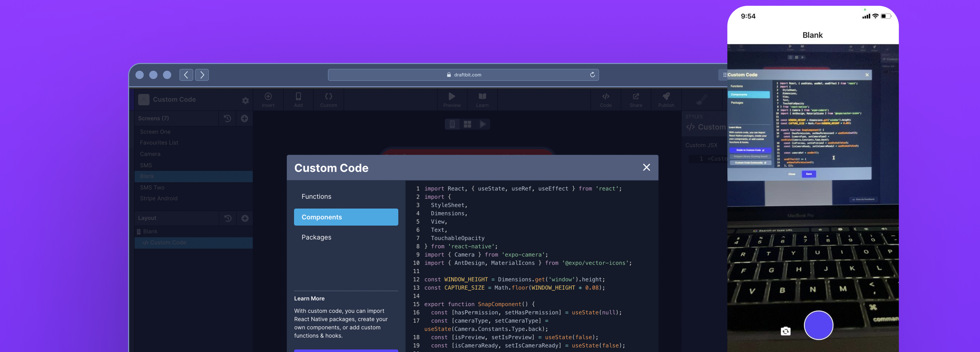Click the brush Styles icon
The image size is (980, 352).
tap(701, 100)
